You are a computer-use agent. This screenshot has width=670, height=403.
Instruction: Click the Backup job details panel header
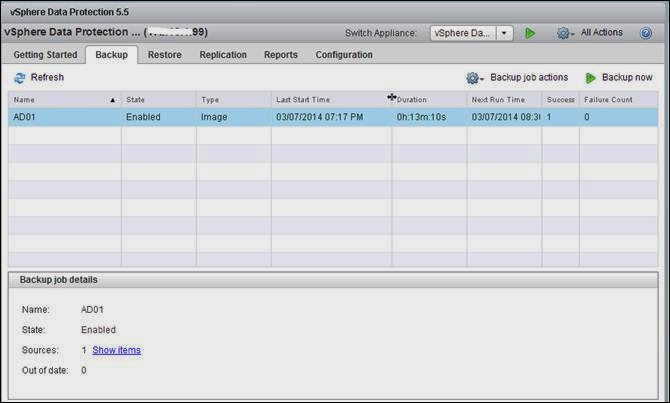pyautogui.click(x=333, y=280)
